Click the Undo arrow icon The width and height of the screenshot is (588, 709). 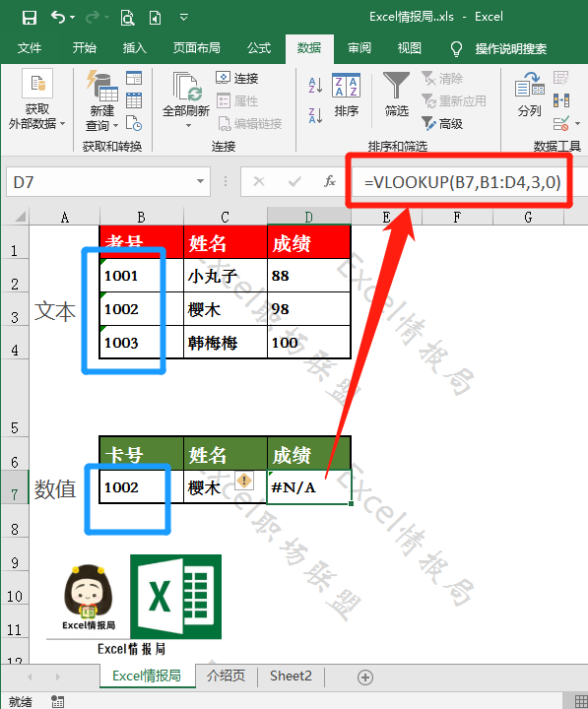(x=57, y=17)
